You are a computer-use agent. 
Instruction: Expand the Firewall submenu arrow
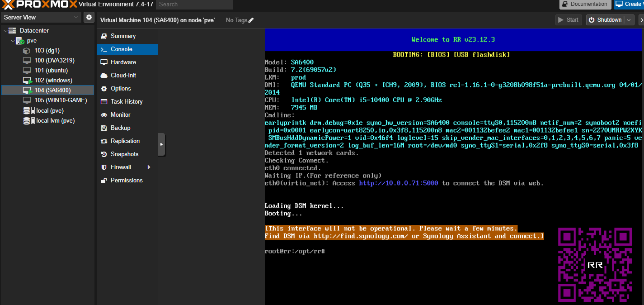tap(149, 167)
